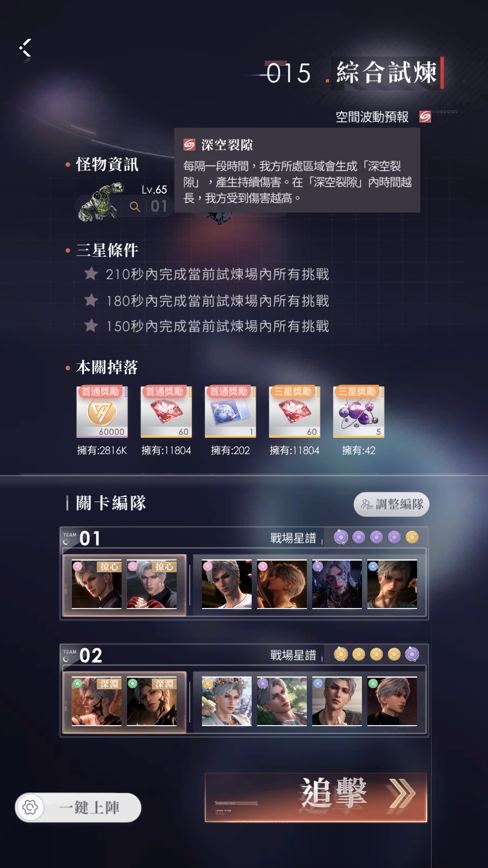Open the settings gear beside 一鍵上陣

coord(30,807)
